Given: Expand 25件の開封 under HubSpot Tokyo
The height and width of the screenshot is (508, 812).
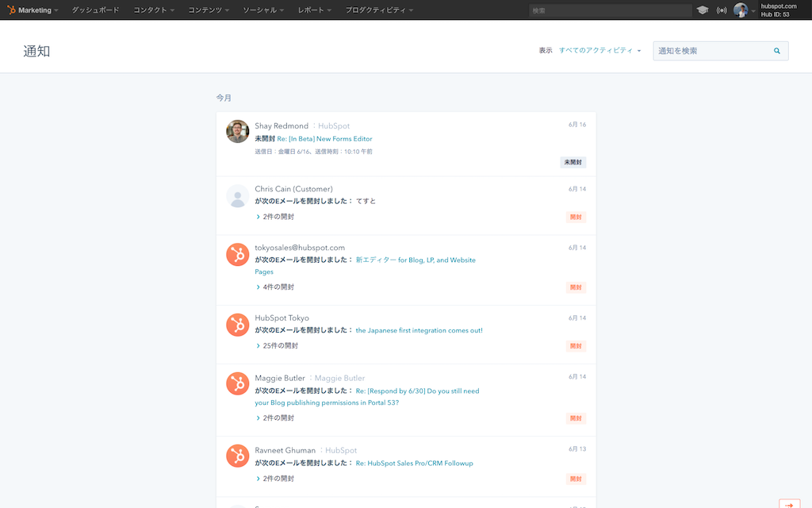Looking at the screenshot, I should (277, 346).
